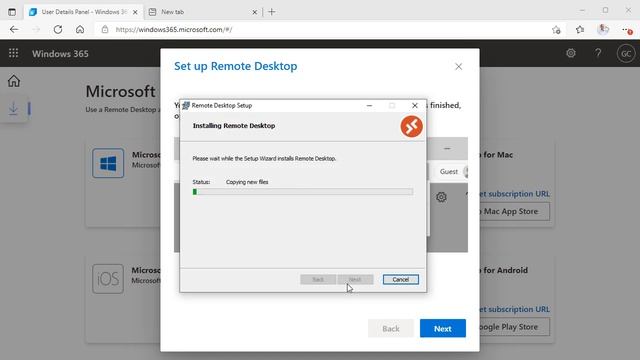Click the Windows logo tile icon
The height and width of the screenshot is (360, 640).
pos(108,163)
